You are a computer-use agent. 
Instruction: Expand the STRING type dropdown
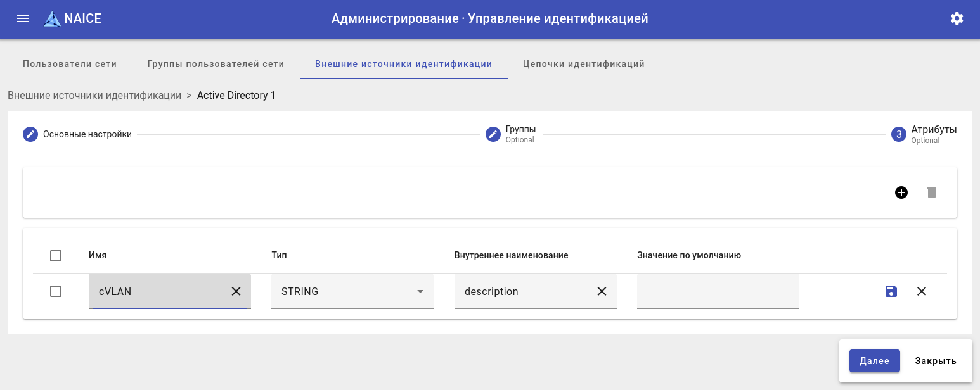pyautogui.click(x=352, y=291)
